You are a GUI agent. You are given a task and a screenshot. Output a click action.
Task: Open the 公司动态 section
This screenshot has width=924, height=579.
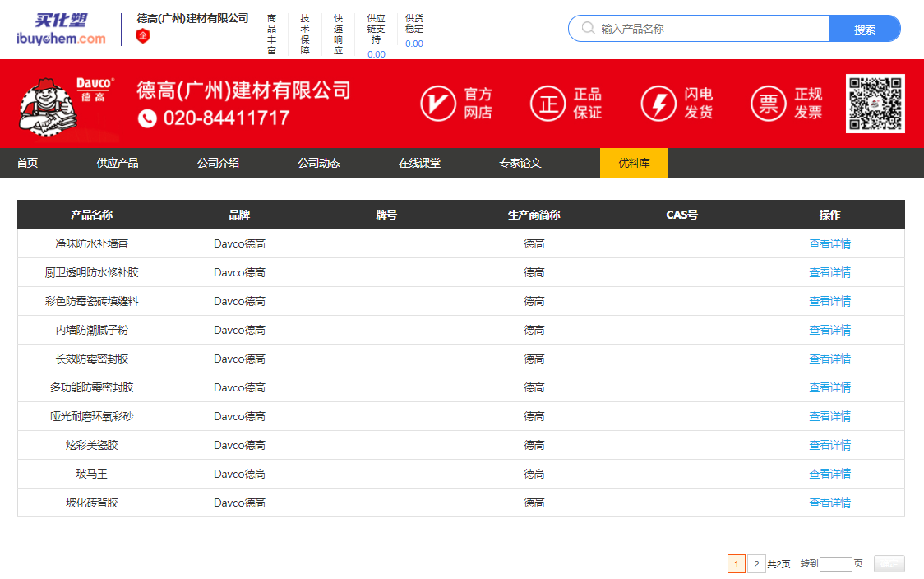319,163
